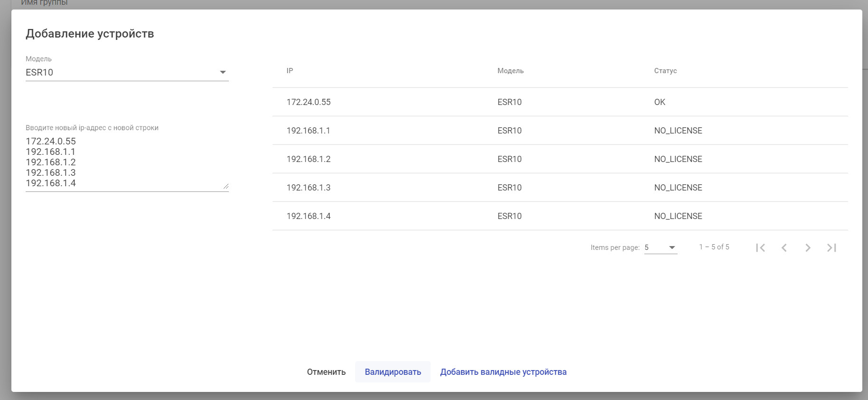Viewport: 868px width, 400px height.
Task: Click the Статус column header
Action: coord(665,71)
